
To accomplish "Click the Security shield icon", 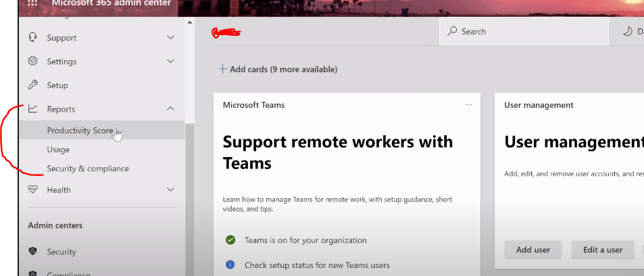I will pos(32,252).
